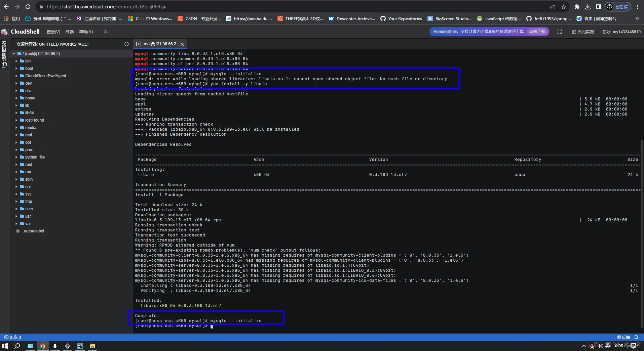Refresh the resource explorer file tree

point(126,44)
